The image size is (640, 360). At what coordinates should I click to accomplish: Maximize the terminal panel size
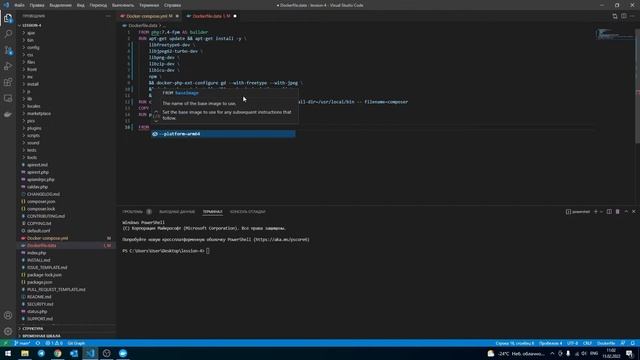point(626,211)
